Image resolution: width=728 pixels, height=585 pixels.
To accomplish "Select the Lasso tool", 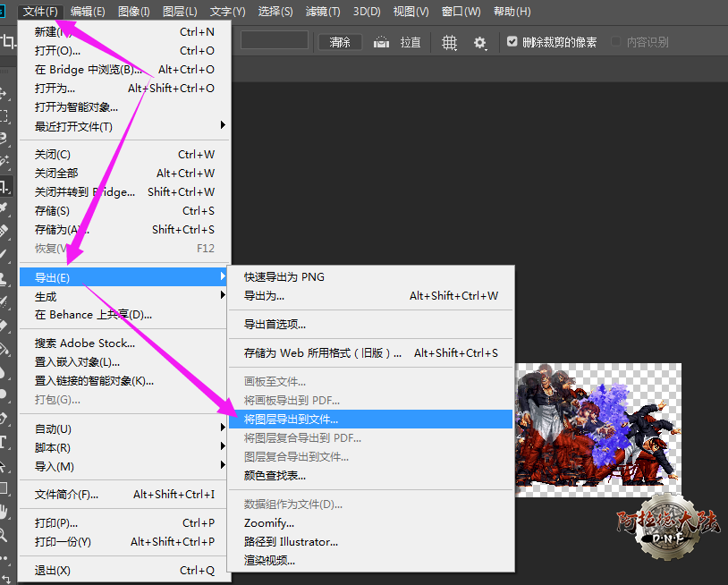I will pos(5,138).
